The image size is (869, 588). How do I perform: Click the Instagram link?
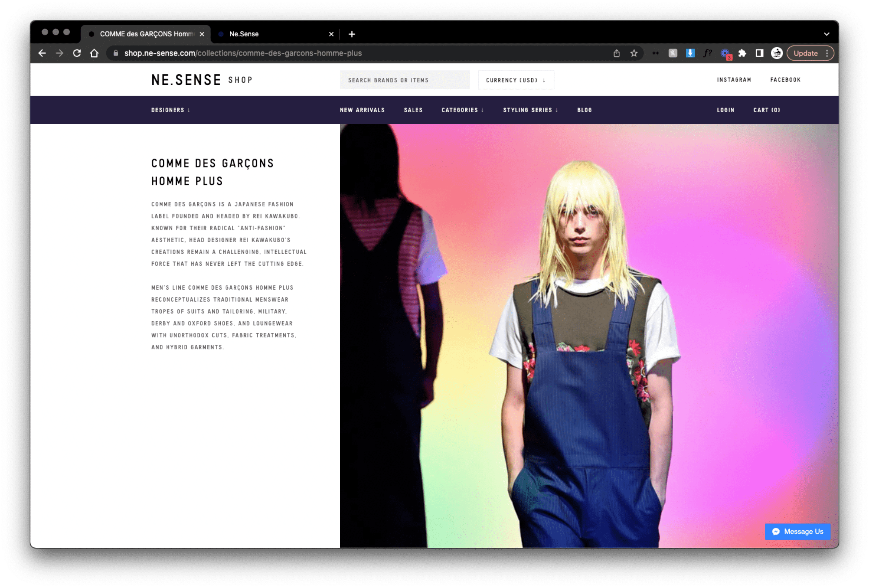click(x=734, y=80)
